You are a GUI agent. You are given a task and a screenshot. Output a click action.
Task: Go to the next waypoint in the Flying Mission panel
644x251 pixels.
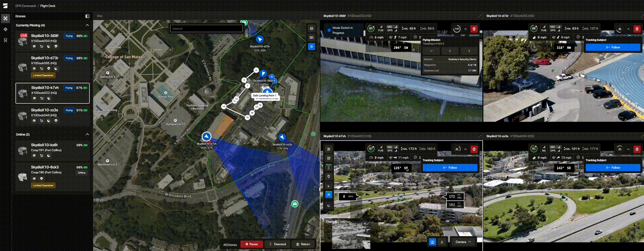point(469,51)
